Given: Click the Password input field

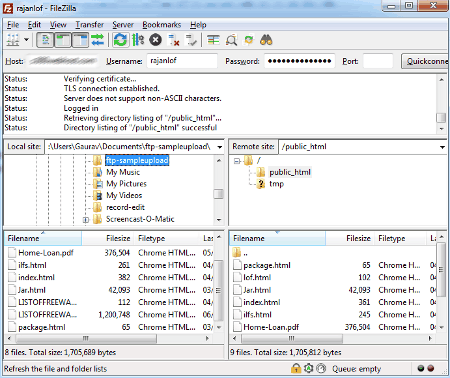Looking at the screenshot, I should (x=299, y=61).
